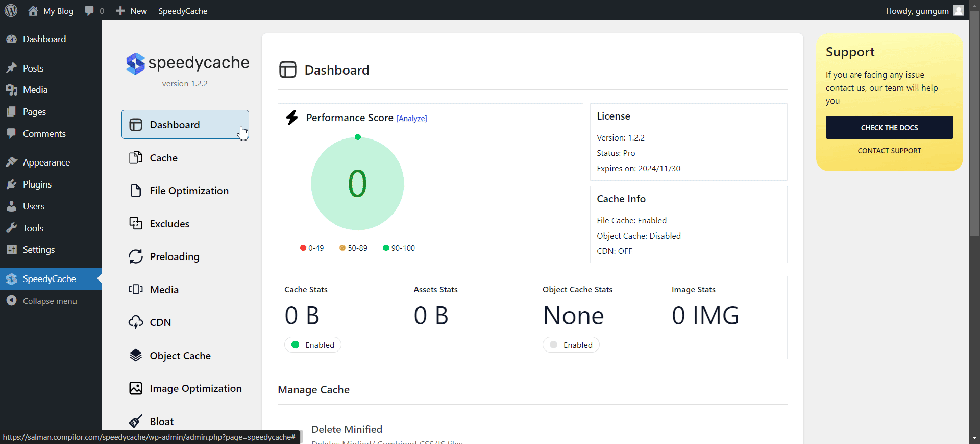Click the Delete Minified option
Viewport: 980px width, 444px height.
[347, 429]
